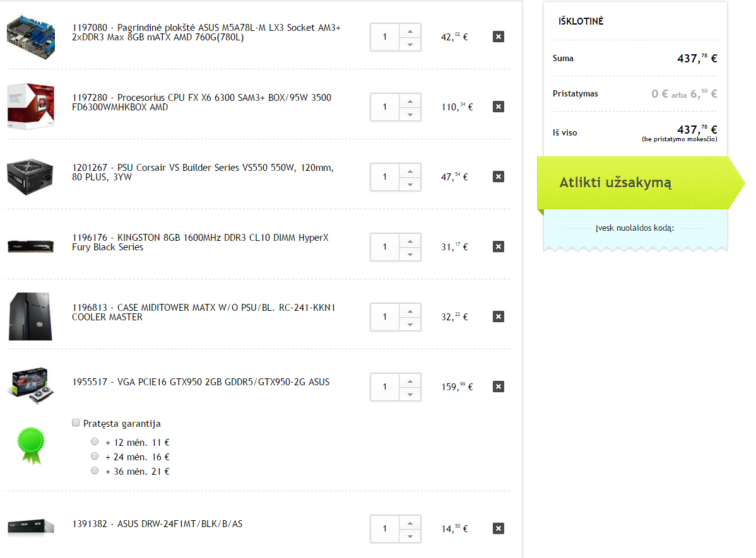Click the processor price 110,34 €

457,107
